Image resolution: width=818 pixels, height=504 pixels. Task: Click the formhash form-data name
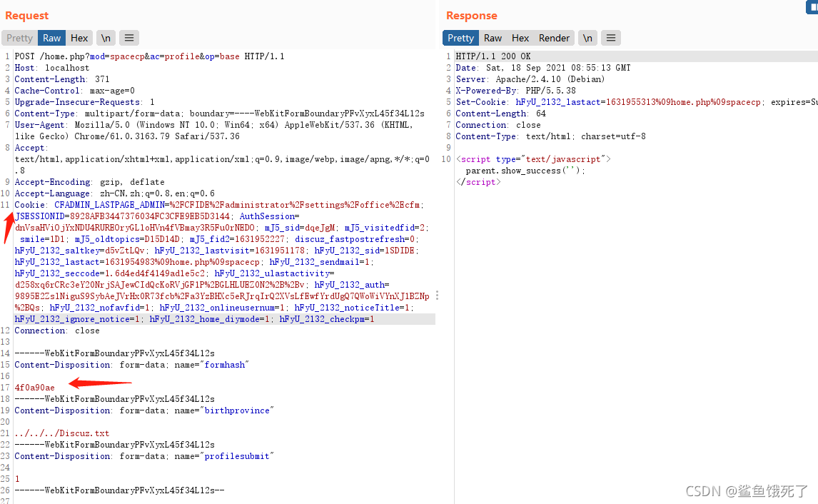224,365
